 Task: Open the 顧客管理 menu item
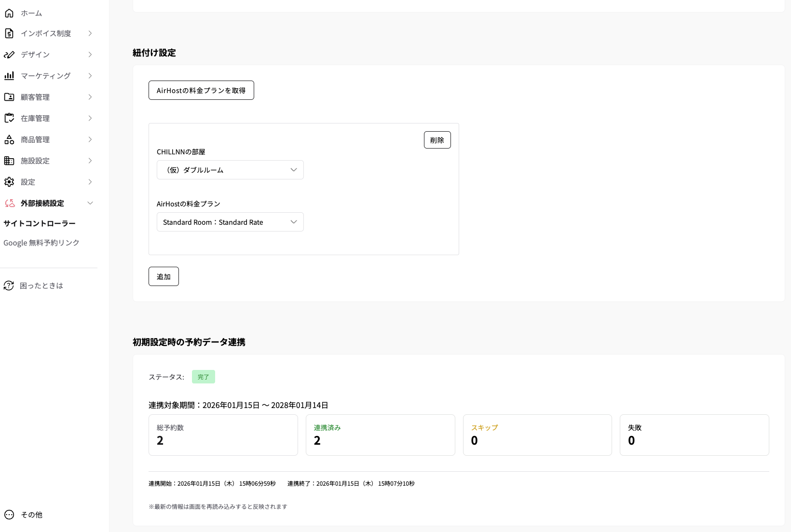(35, 97)
